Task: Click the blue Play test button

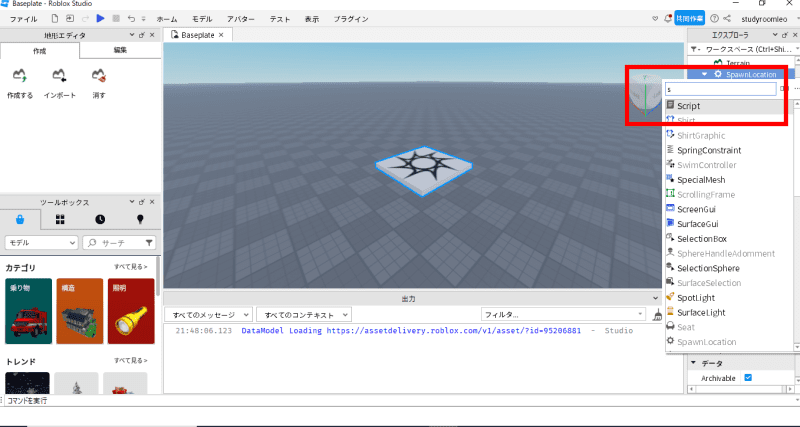Action: (x=100, y=19)
